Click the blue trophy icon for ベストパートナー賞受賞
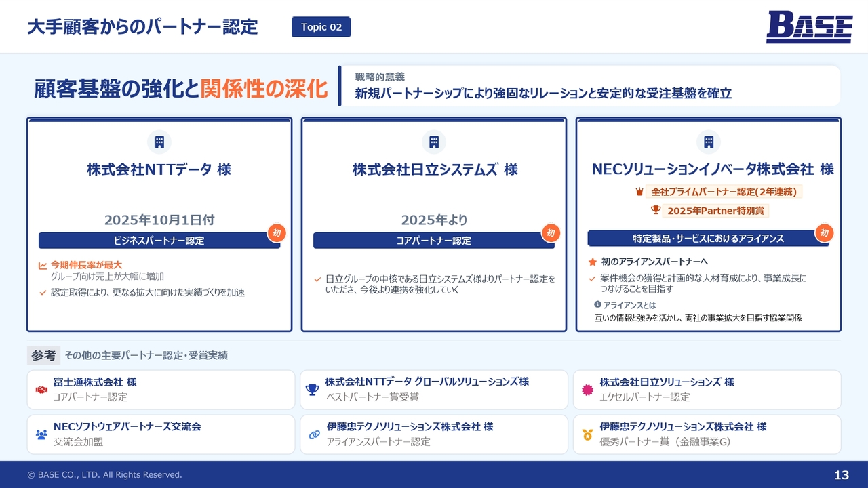 pos(312,390)
